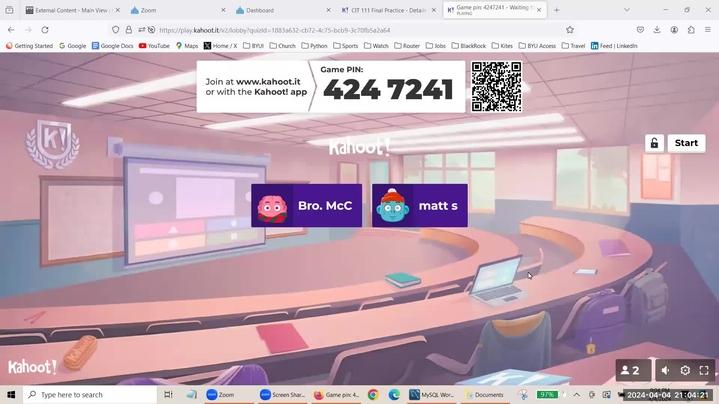719x404 pixels.
Task: Click the QR code image
Action: pos(496,87)
